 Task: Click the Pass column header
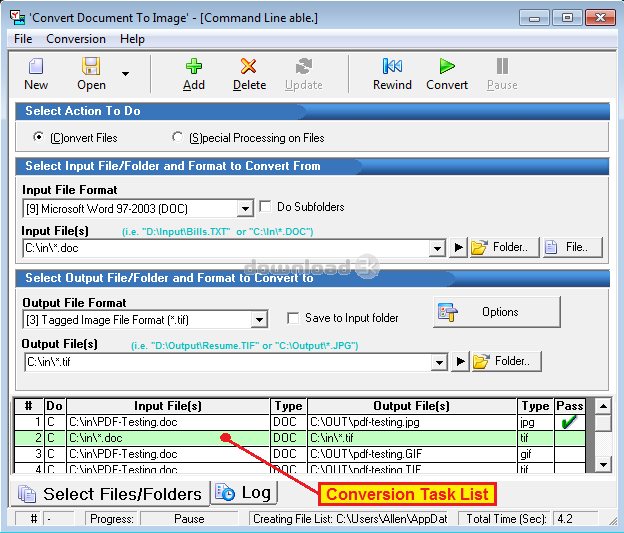[570, 406]
